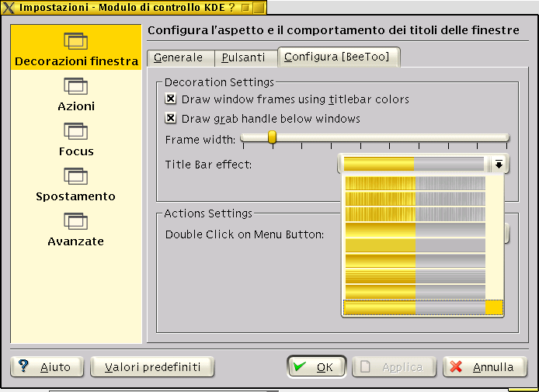Screen dimensions: 539x392
Task: Pick the seventh horizontal-lined title bar effect
Action: [x=416, y=276]
